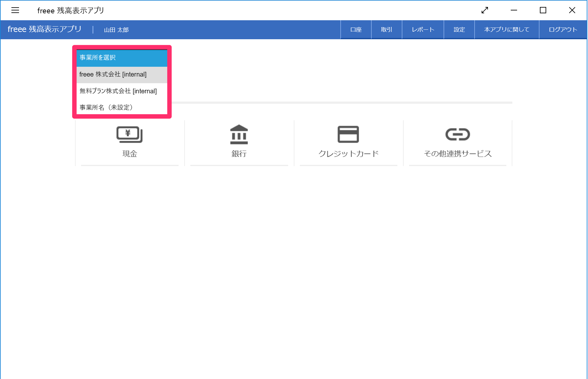588x379 pixels.
Task: Select the 銀行 label
Action: pos(239,154)
